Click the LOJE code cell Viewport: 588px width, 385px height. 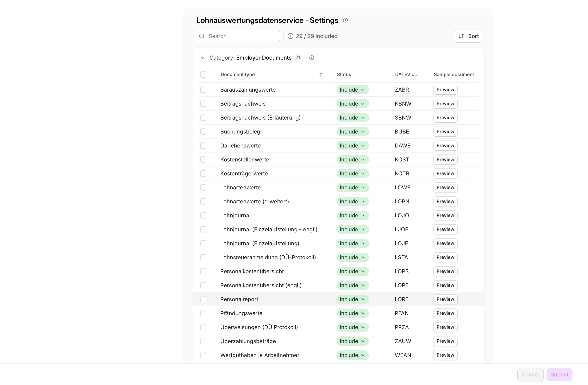point(401,244)
